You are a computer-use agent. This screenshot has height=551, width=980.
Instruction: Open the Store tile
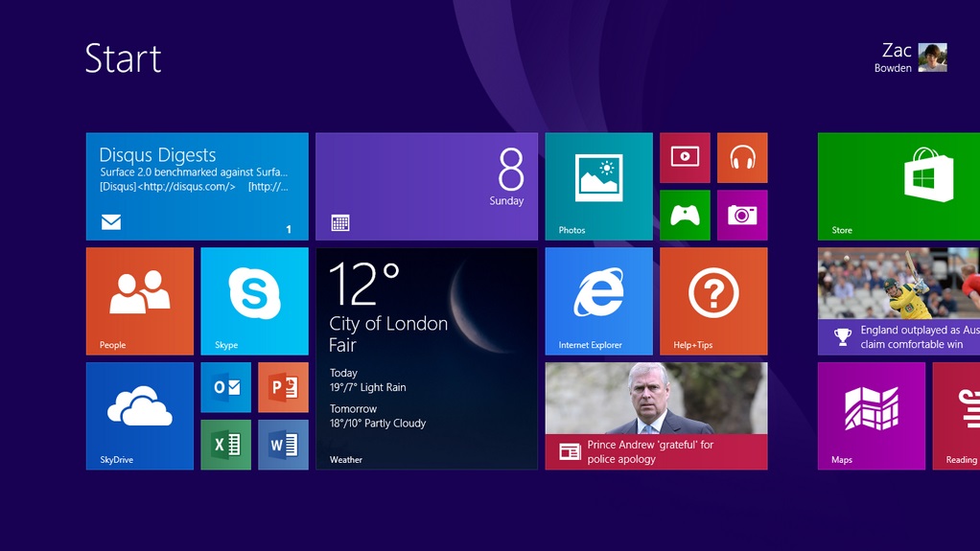pyautogui.click(x=898, y=186)
